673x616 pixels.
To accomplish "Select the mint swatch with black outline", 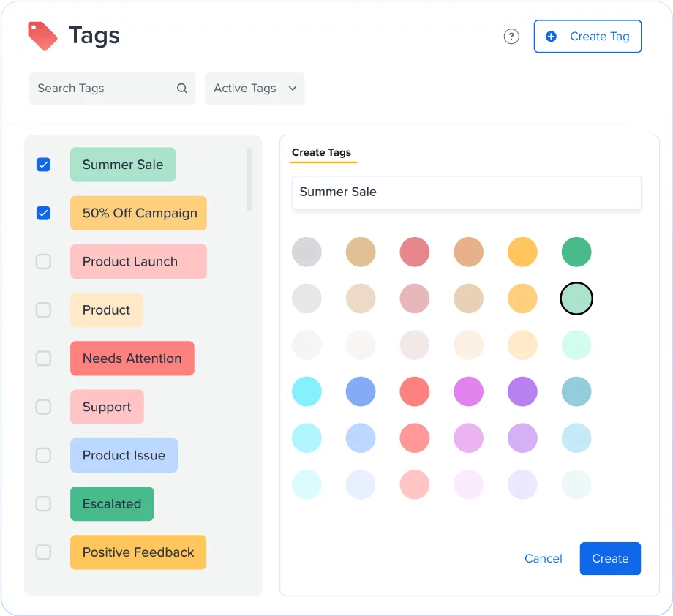I will tap(576, 298).
